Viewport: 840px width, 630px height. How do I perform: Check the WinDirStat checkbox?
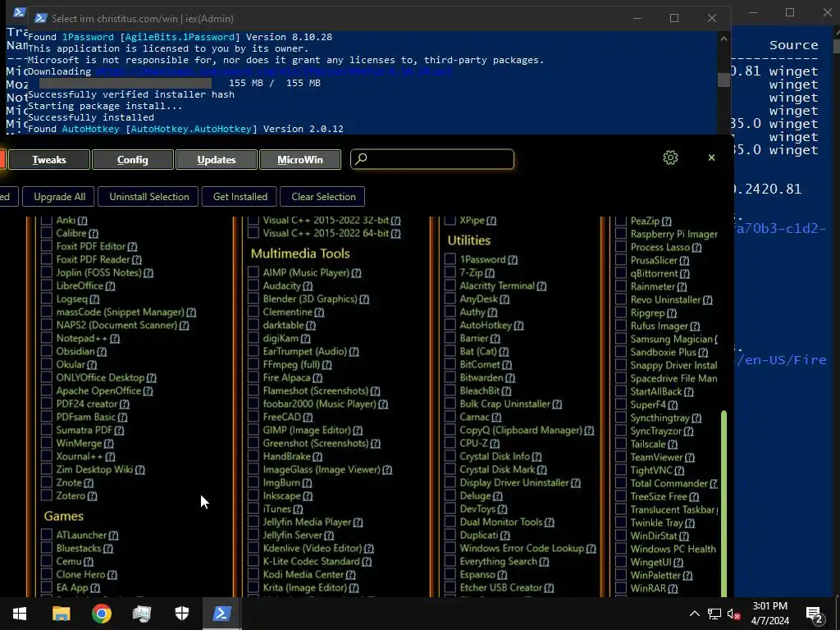[x=621, y=536]
